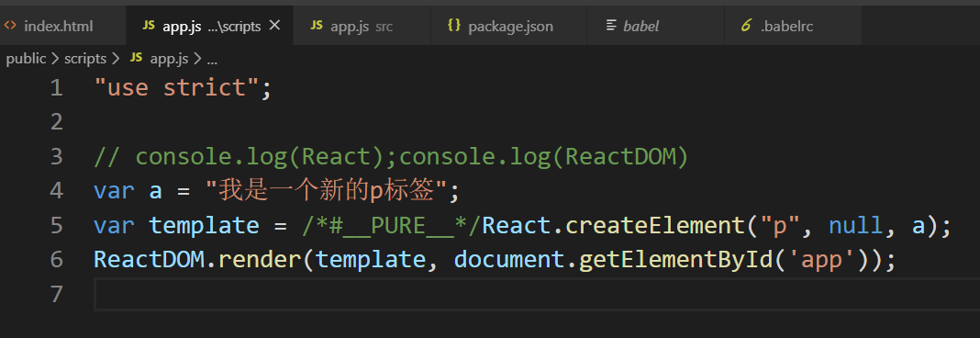Expand the chevron after public breadcrumb

55,59
